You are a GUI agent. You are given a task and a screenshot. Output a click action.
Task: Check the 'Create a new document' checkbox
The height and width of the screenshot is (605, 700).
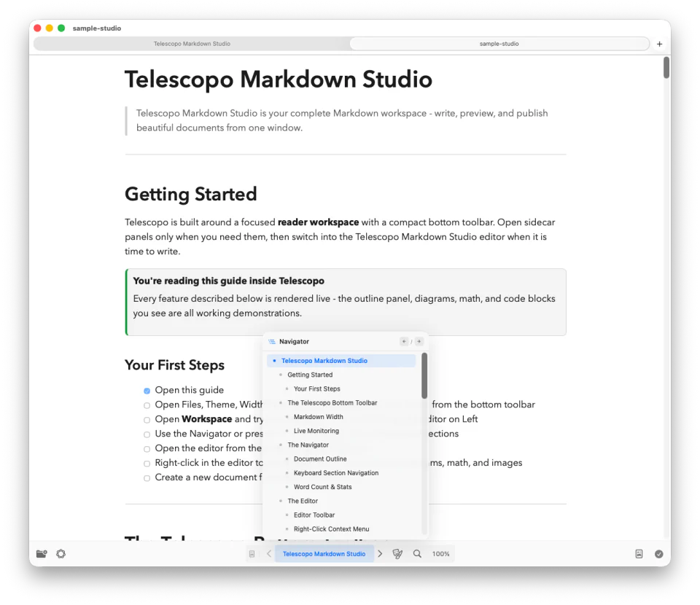tap(147, 478)
